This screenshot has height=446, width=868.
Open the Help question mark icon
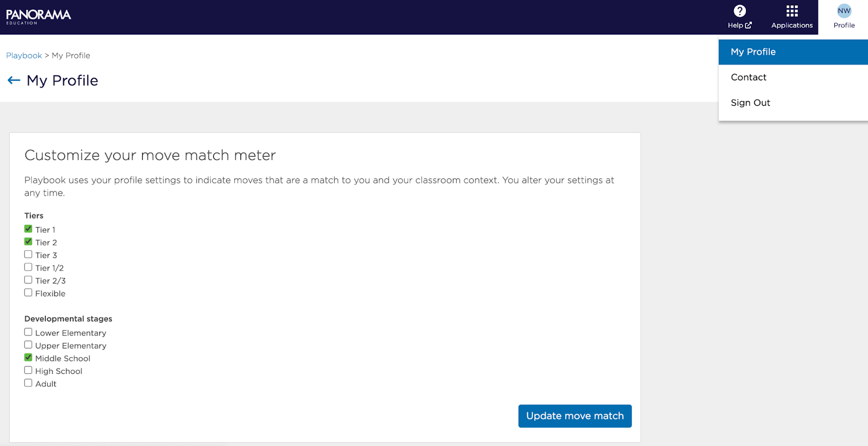(739, 11)
